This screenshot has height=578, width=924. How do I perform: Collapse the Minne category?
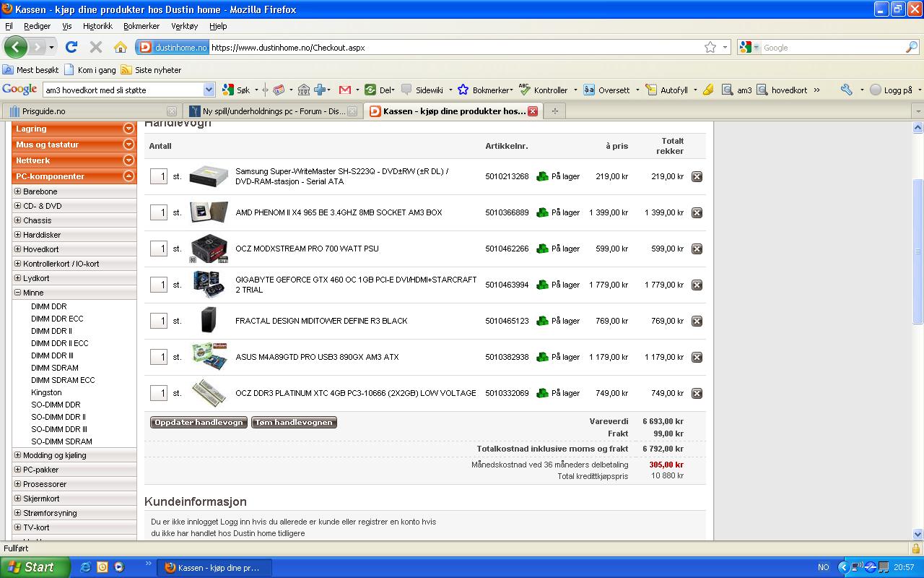point(18,293)
